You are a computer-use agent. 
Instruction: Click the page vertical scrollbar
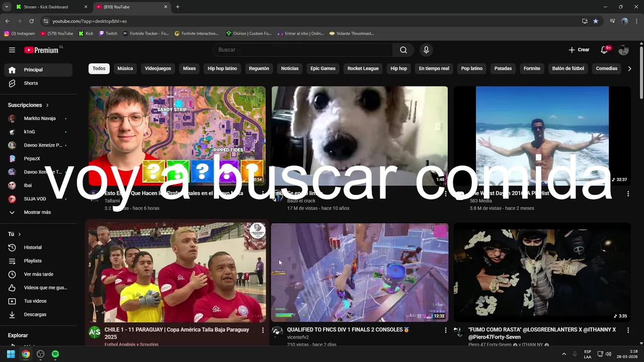coord(641,73)
